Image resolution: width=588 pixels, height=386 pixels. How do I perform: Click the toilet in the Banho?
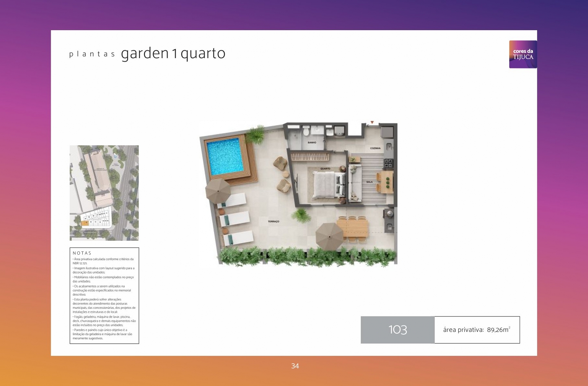(x=306, y=131)
